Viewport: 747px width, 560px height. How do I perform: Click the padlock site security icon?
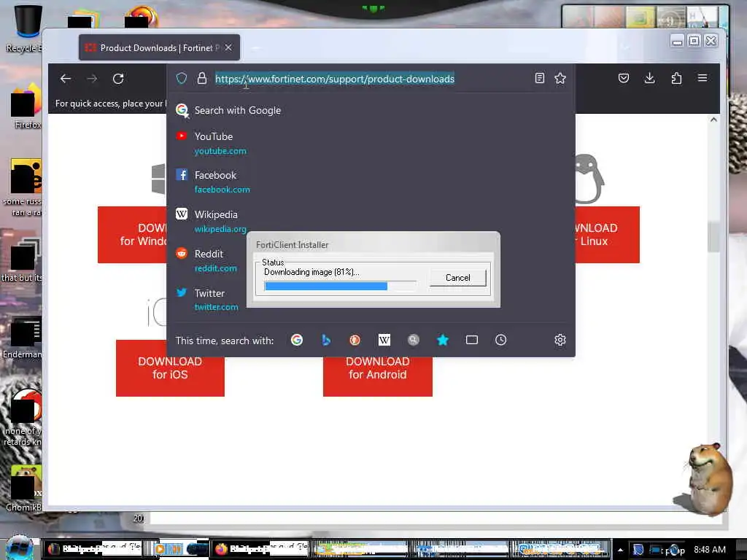pos(202,78)
